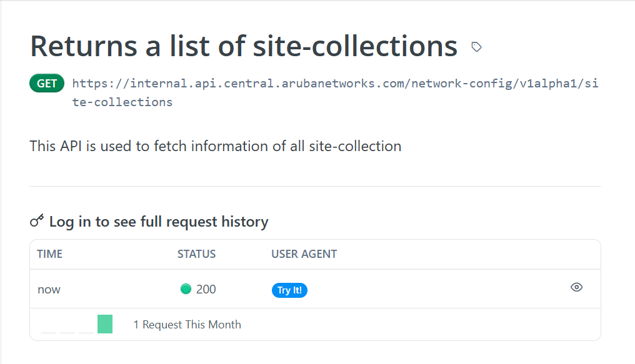
Task: Click the green 200 status dot
Action: [186, 289]
